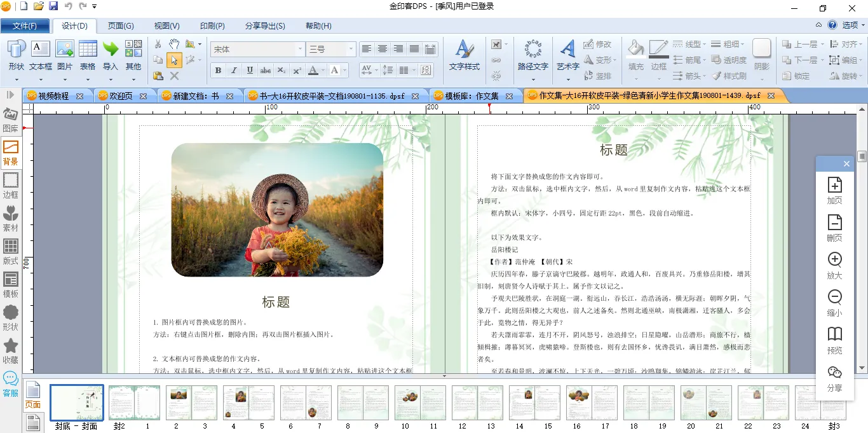Open the 素材 materials sidebar panel
This screenshot has width=868, height=433.
pyautogui.click(x=11, y=218)
